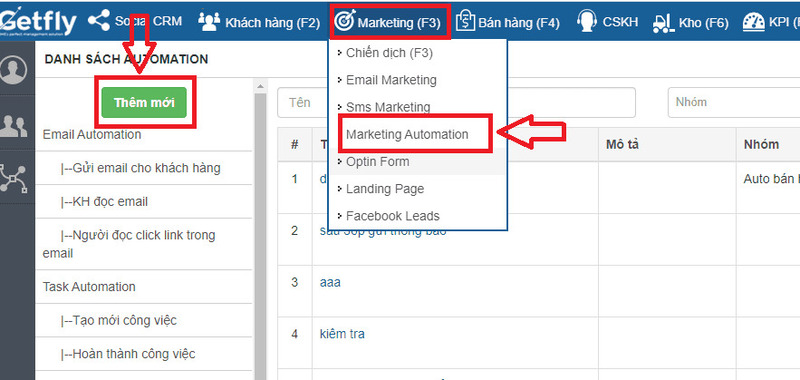Image resolution: width=800 pixels, height=380 pixels.
Task: Select Email Automation category
Action: pyautogui.click(x=92, y=135)
